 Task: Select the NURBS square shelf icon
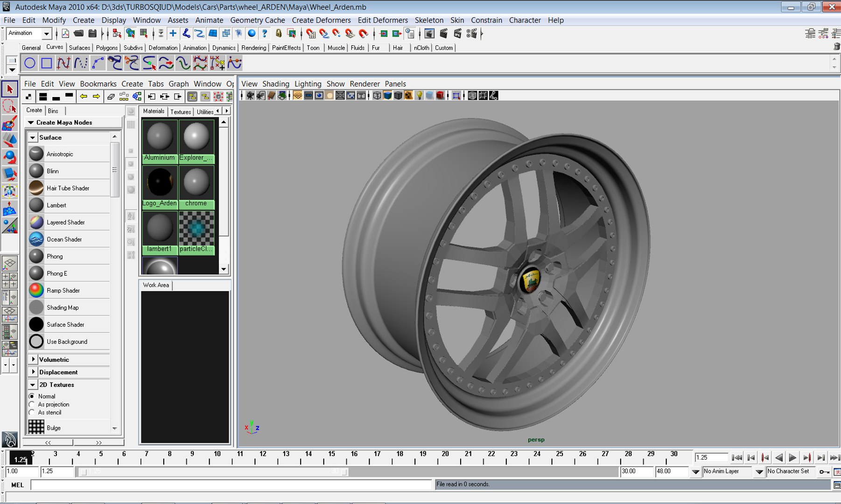click(x=47, y=63)
